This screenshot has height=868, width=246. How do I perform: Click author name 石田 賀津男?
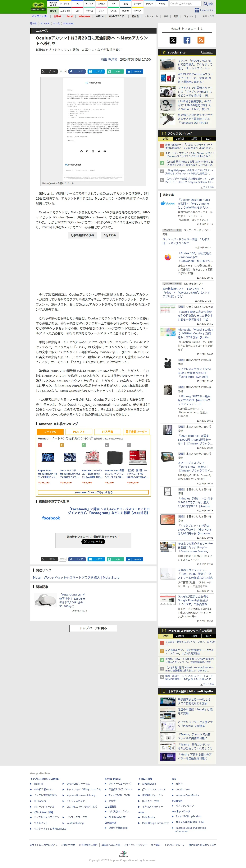109,59
